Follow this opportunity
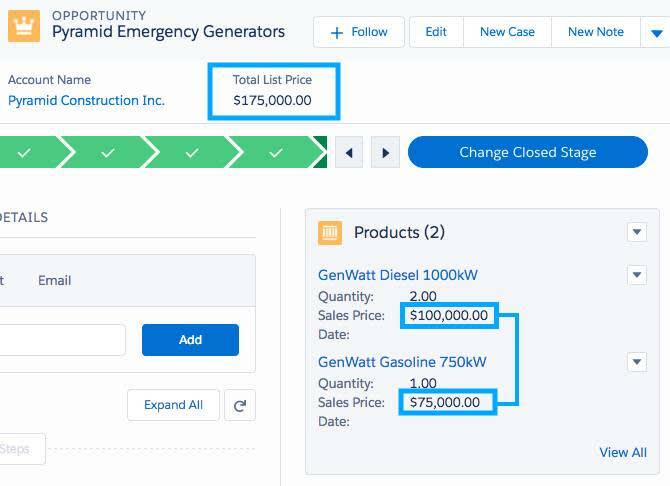 coord(359,32)
